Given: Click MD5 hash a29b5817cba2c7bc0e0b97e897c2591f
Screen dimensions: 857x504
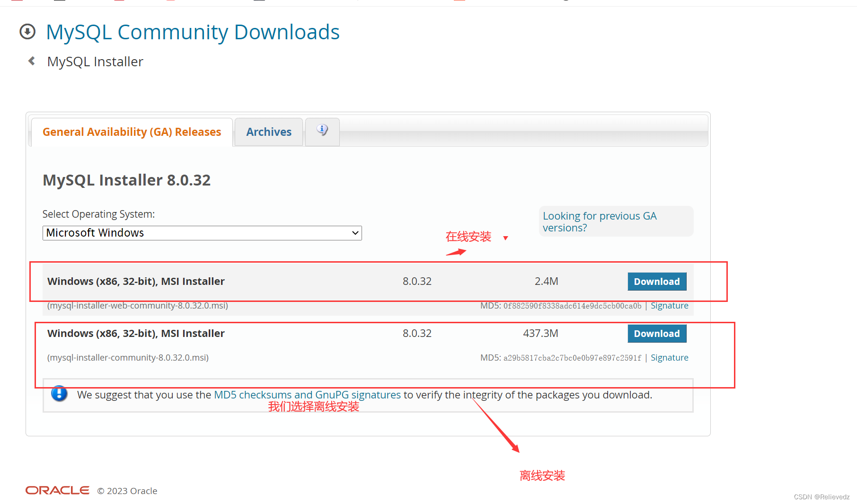Looking at the screenshot, I should pos(572,358).
